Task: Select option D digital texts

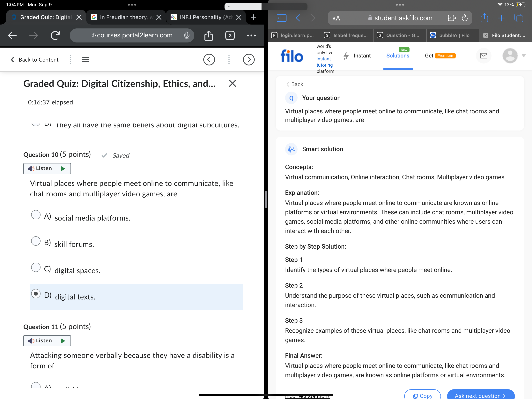Action: [x=36, y=294]
